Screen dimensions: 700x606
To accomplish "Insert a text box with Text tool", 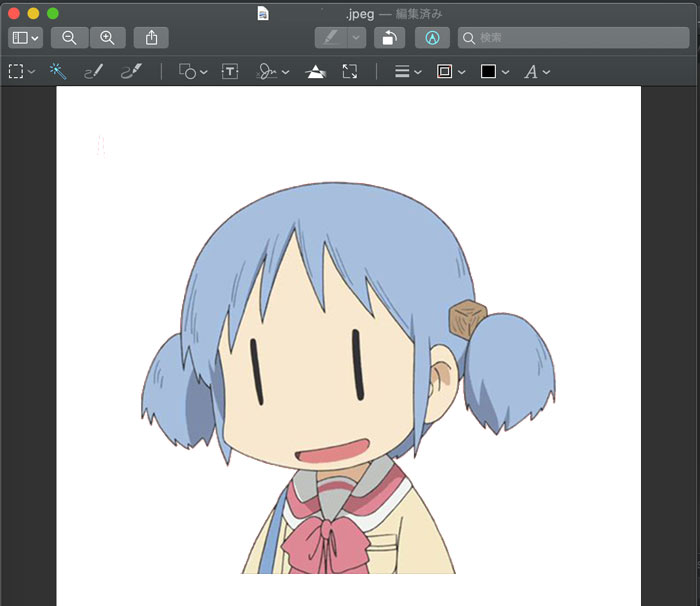I will tap(230, 72).
